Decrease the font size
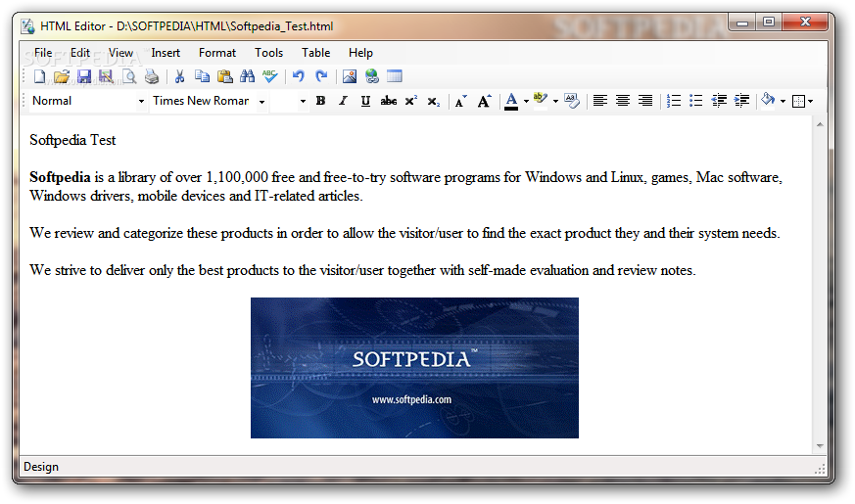The width and height of the screenshot is (855, 504). coord(460,102)
